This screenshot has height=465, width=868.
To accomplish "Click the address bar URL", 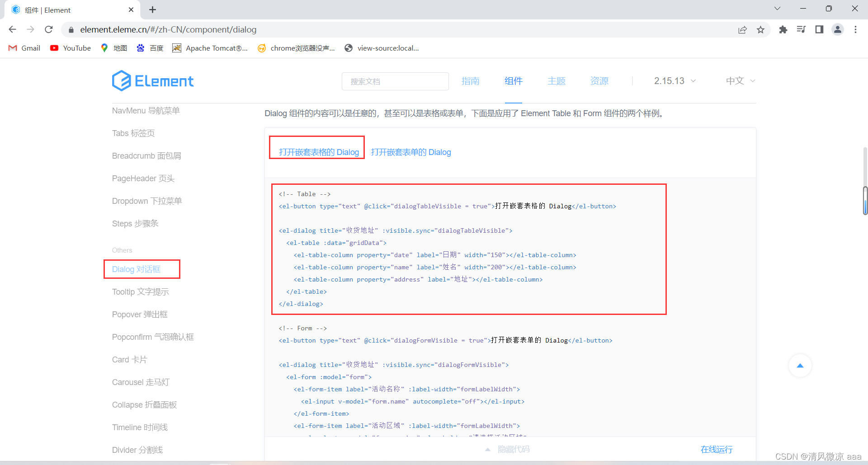I will click(x=168, y=29).
